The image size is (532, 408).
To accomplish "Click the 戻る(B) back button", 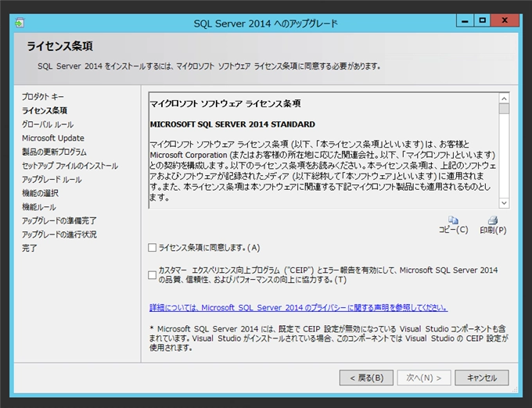I will click(366, 378).
